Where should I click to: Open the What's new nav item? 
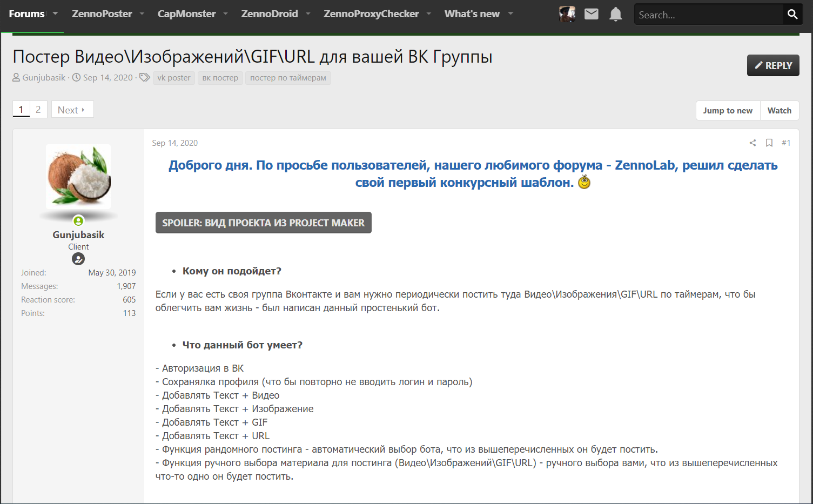472,14
